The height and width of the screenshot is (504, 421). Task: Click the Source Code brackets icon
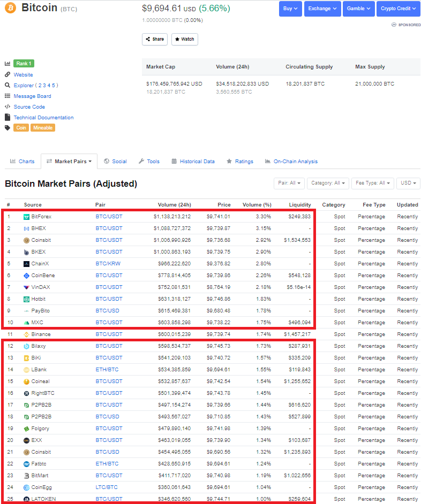pos(7,106)
